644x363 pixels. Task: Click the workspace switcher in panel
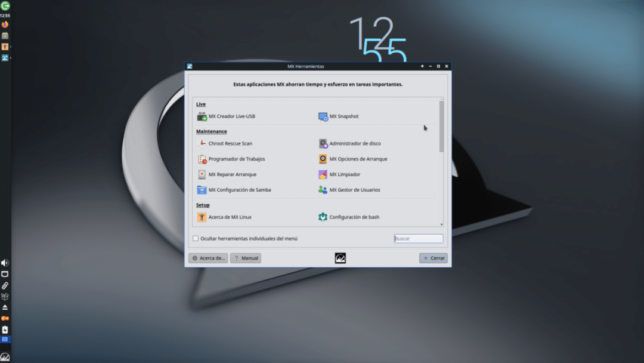click(x=5, y=340)
